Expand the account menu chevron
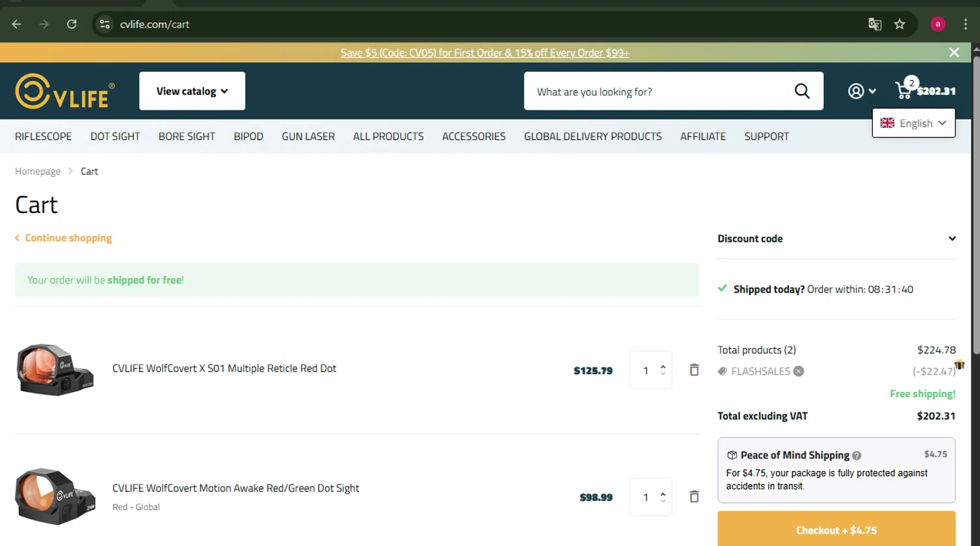Screen dimensions: 980x546 point(872,91)
